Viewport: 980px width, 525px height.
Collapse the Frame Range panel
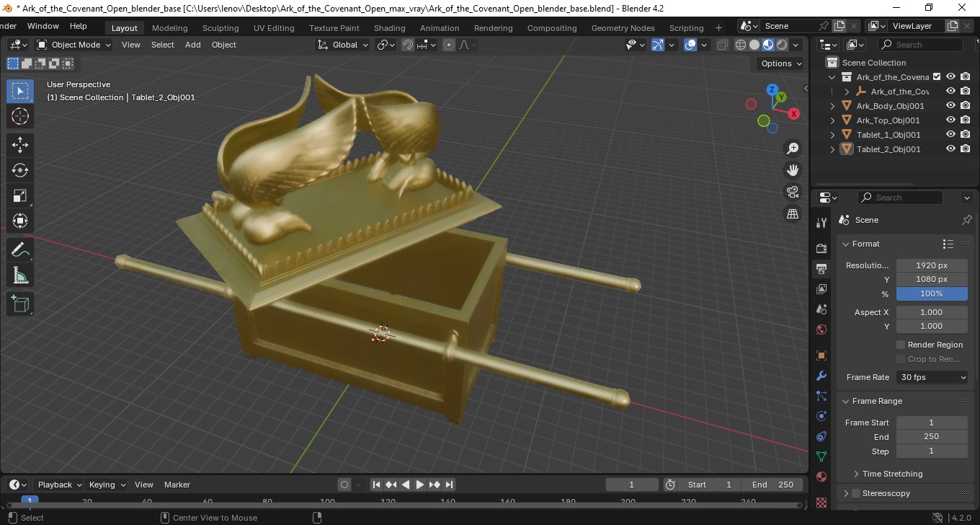coord(847,401)
